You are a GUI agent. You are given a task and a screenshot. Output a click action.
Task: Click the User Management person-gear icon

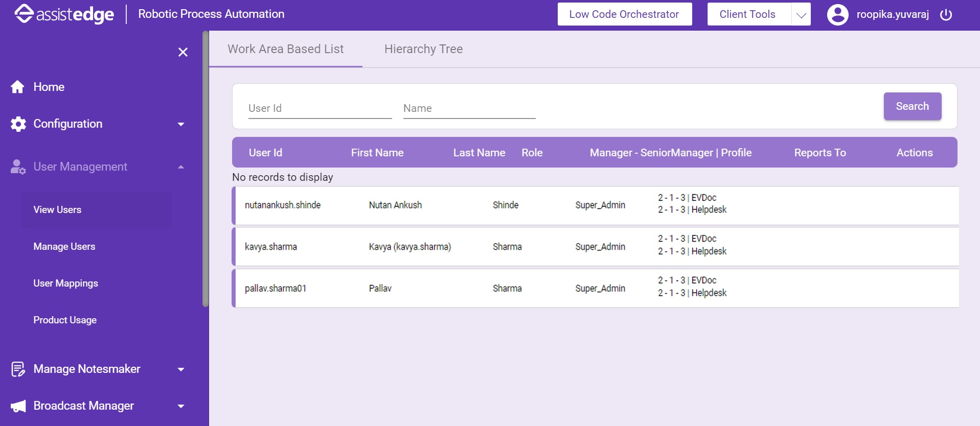[18, 167]
